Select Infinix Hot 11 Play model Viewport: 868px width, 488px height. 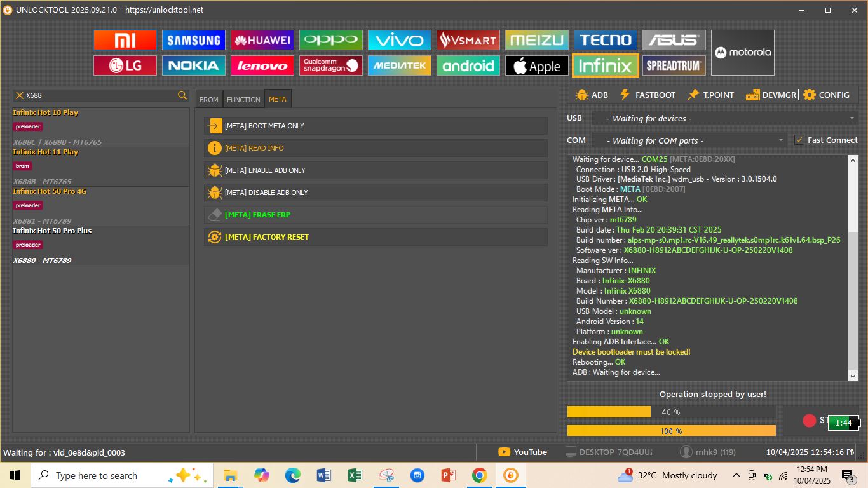(101, 166)
